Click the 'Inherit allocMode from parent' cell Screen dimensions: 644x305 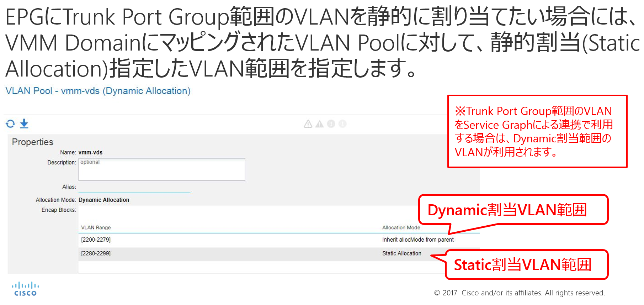click(418, 240)
